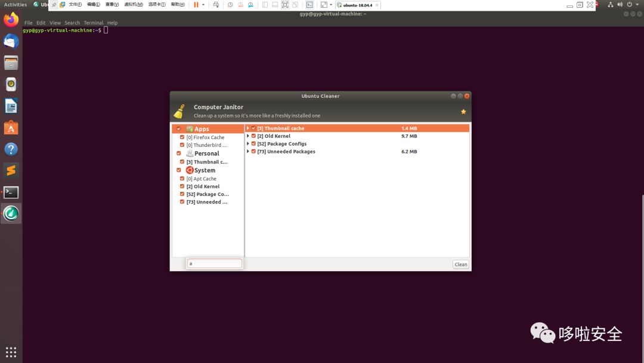The image size is (644, 363).
Task: Close the ubuntu-18.04.4 tab
Action: point(377,5)
